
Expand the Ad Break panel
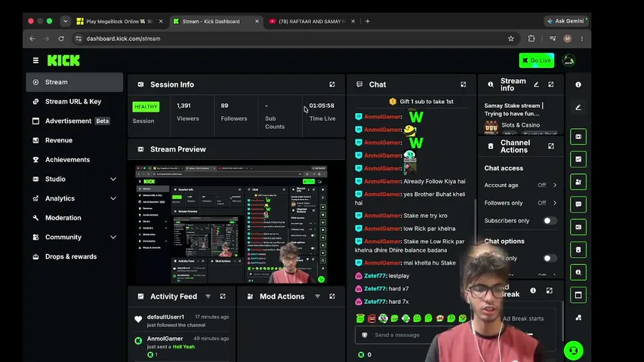click(549, 290)
